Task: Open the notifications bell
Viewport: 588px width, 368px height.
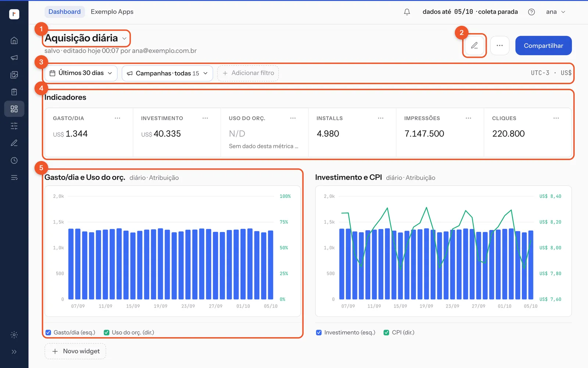Action: 407,12
